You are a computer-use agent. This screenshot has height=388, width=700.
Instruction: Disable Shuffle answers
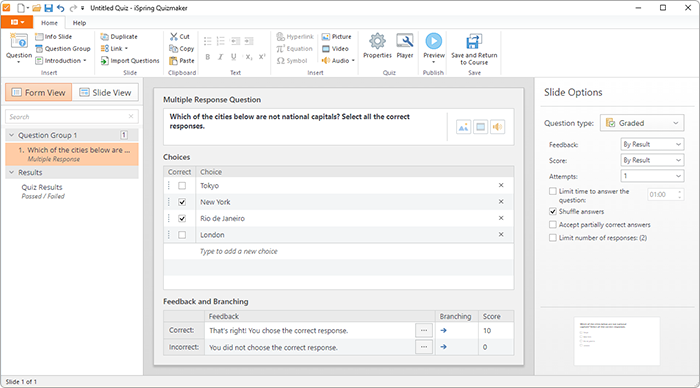pyautogui.click(x=553, y=211)
